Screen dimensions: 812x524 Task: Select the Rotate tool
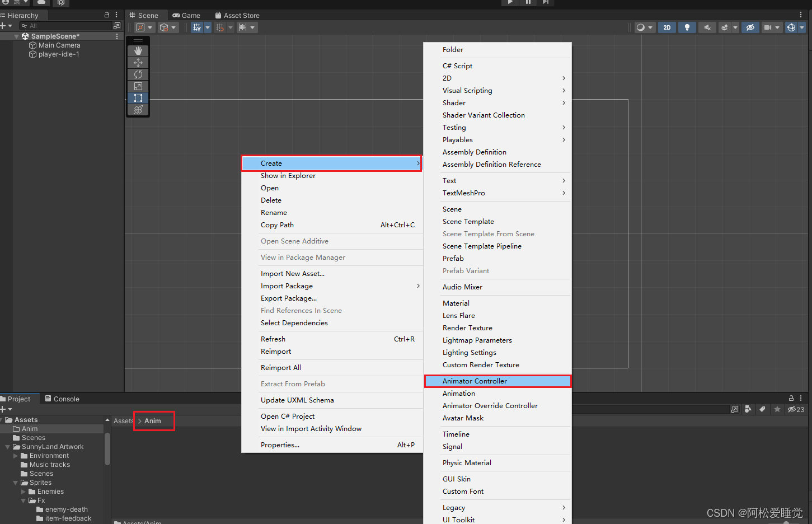tap(138, 74)
